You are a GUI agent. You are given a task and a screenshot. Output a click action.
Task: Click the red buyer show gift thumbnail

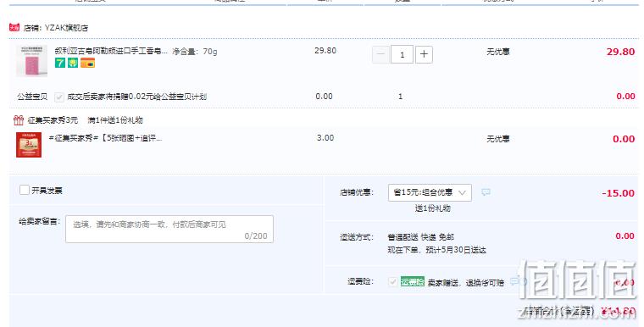tap(29, 145)
